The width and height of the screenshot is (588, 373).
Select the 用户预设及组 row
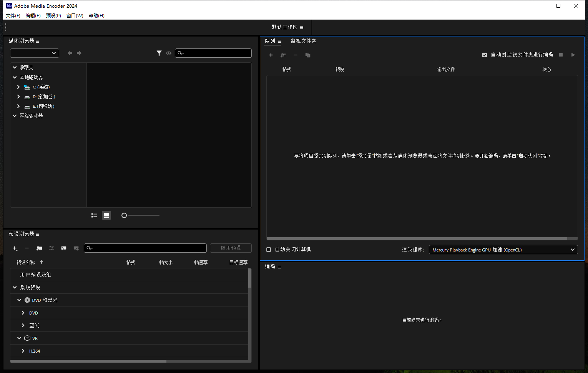[x=129, y=275]
